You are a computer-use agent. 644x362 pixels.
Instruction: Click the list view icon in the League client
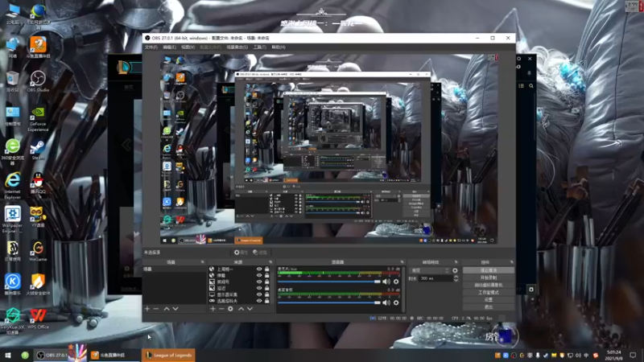click(521, 86)
